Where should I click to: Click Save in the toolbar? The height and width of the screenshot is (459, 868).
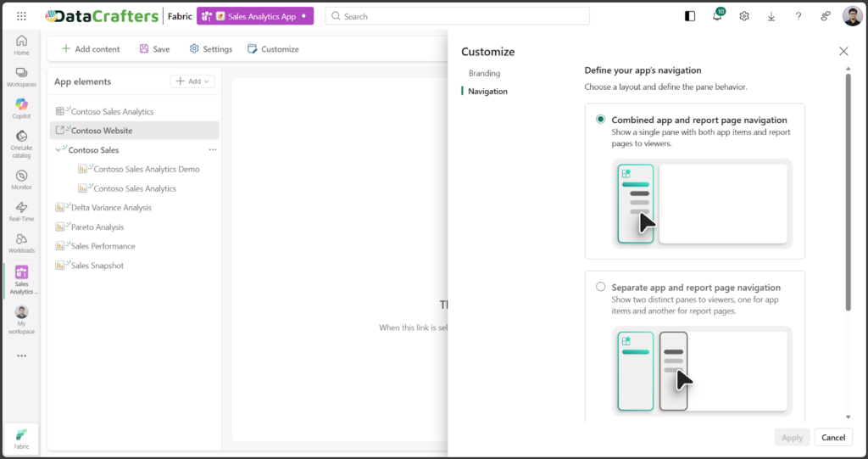tap(154, 49)
